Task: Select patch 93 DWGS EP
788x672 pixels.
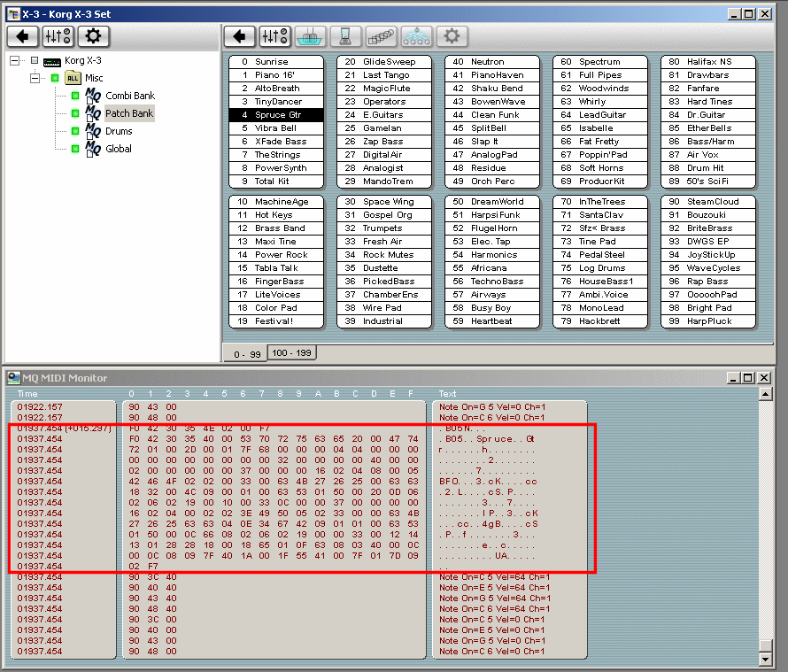Action: (x=708, y=241)
